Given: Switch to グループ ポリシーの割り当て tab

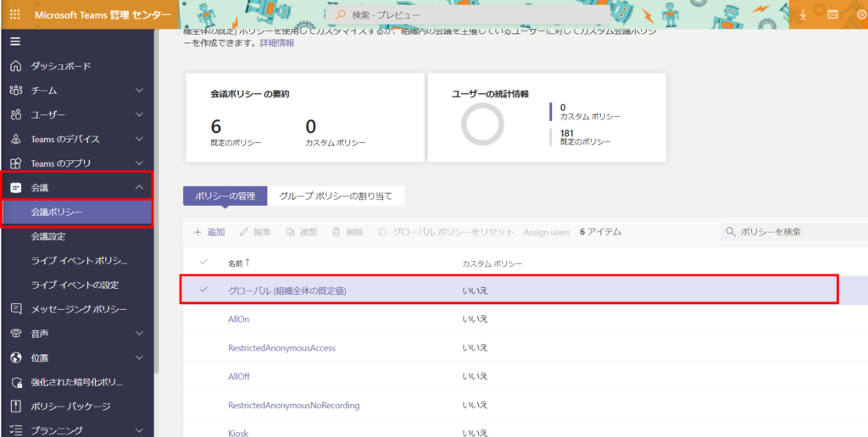Looking at the screenshot, I should (336, 196).
